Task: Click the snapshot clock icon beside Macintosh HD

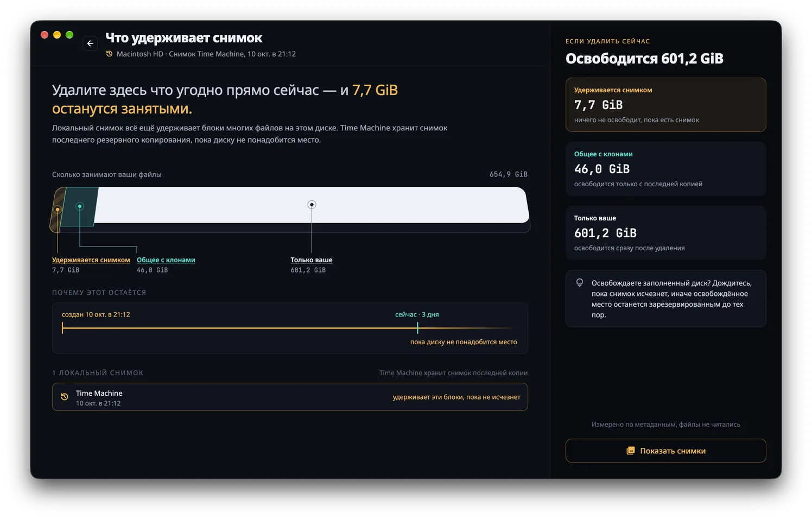Action: [x=109, y=54]
